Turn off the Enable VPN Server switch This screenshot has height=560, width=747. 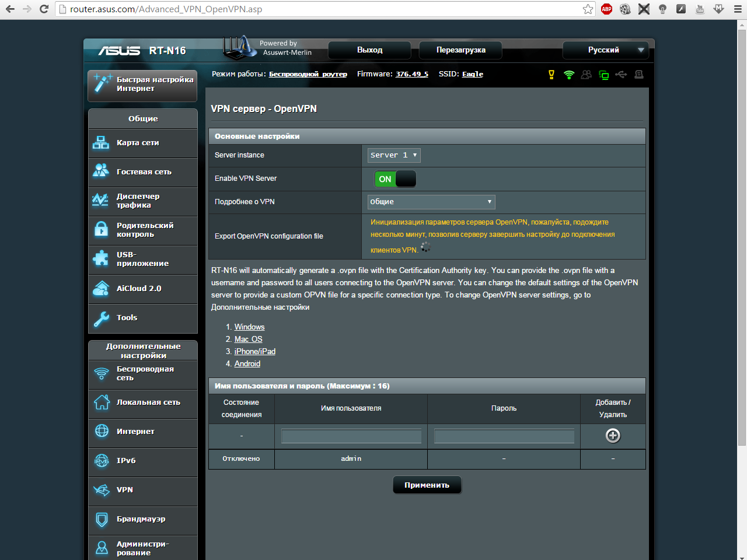pyautogui.click(x=395, y=179)
